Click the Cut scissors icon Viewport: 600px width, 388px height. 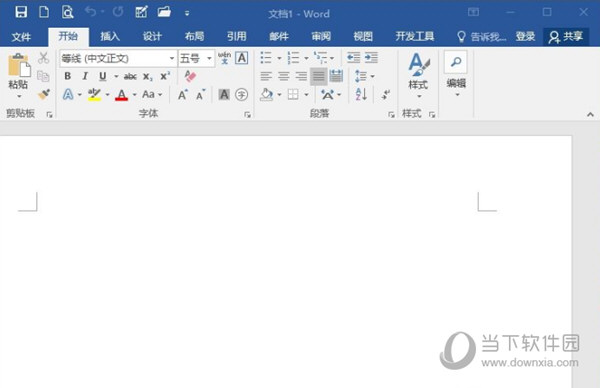[x=43, y=58]
